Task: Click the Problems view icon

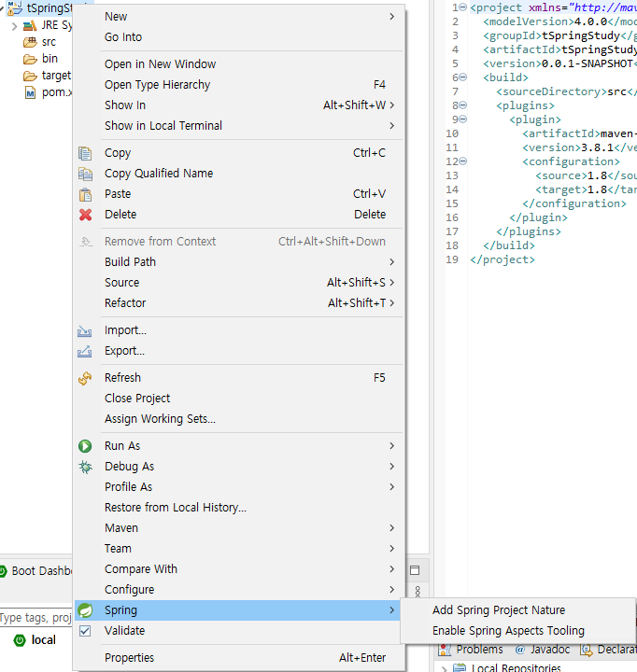Action: click(x=445, y=651)
